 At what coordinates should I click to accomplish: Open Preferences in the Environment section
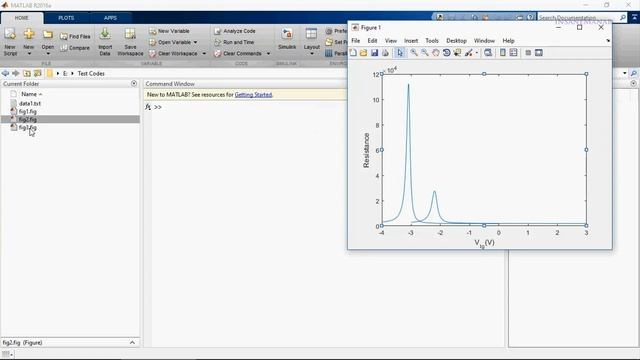336,31
